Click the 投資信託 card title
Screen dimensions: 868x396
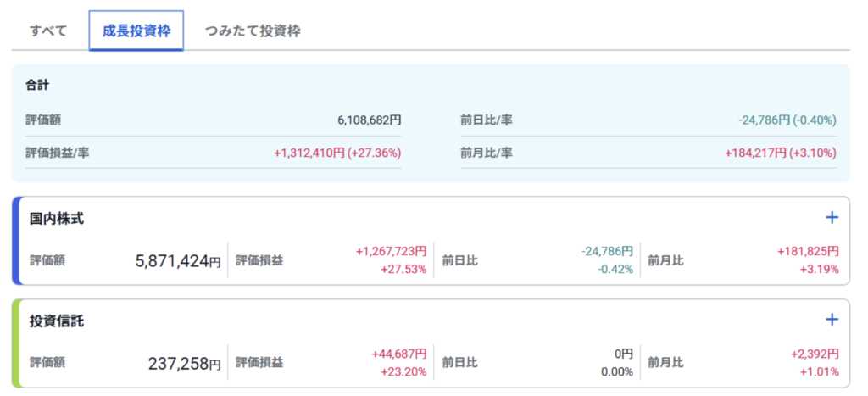57,321
